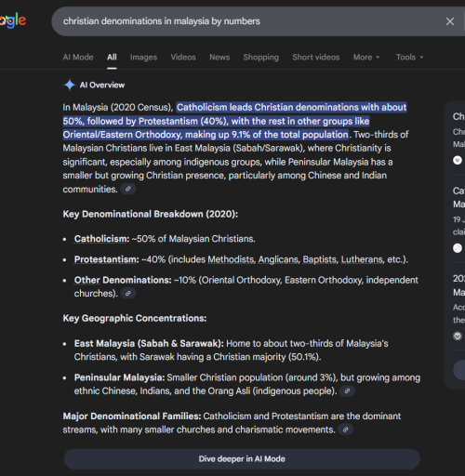The image size is (465, 476).
Task: Clear the search box with the X icon
Action: (450, 21)
